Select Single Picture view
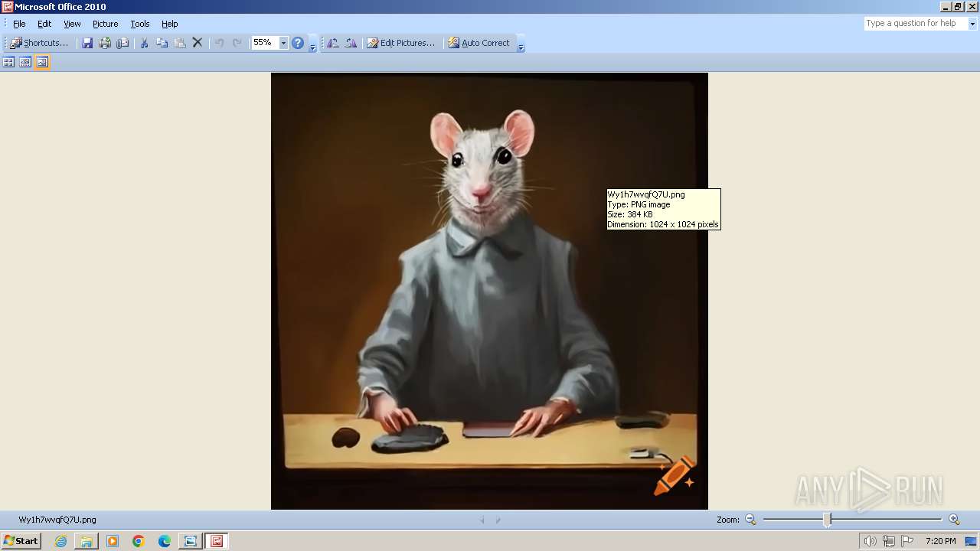This screenshot has height=551, width=980. point(42,62)
